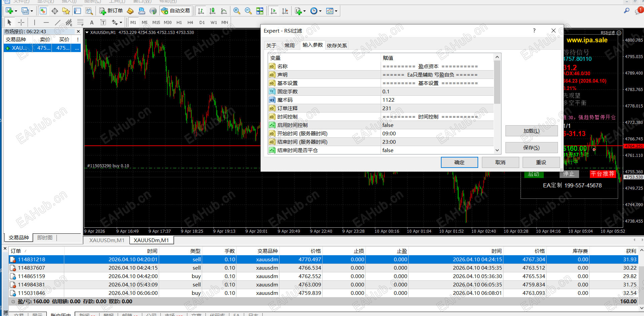The width and height of the screenshot is (644, 316).
Task: Open the Navigator star-folder icon
Action: pos(66,11)
